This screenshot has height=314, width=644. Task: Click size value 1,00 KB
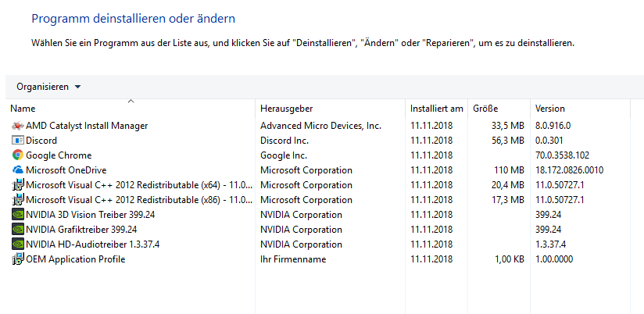coord(508,259)
